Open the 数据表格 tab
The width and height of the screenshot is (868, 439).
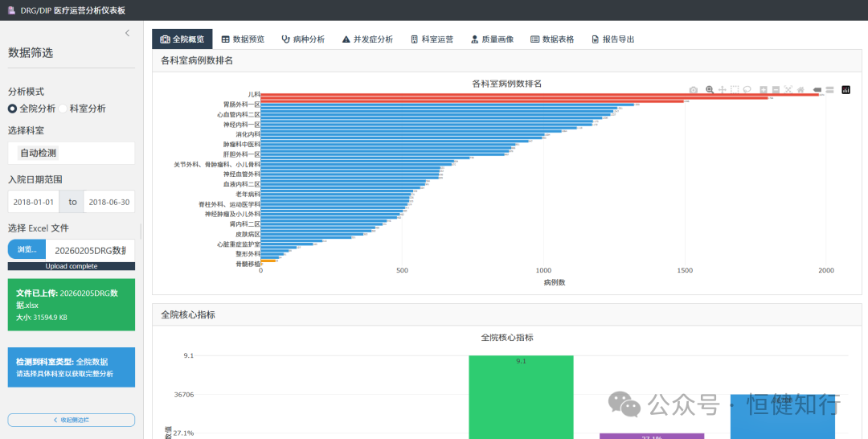click(552, 39)
